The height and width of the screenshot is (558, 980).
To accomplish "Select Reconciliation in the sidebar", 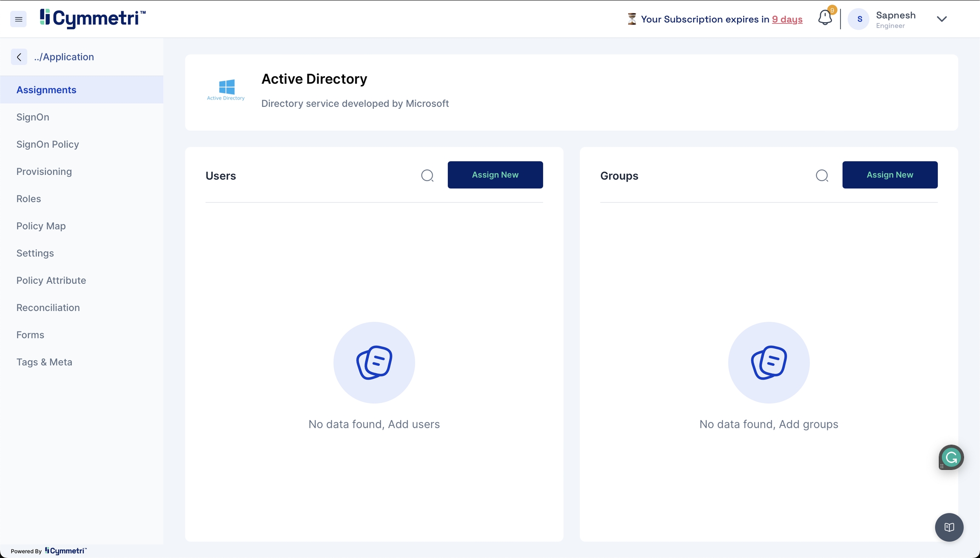I will click(48, 307).
